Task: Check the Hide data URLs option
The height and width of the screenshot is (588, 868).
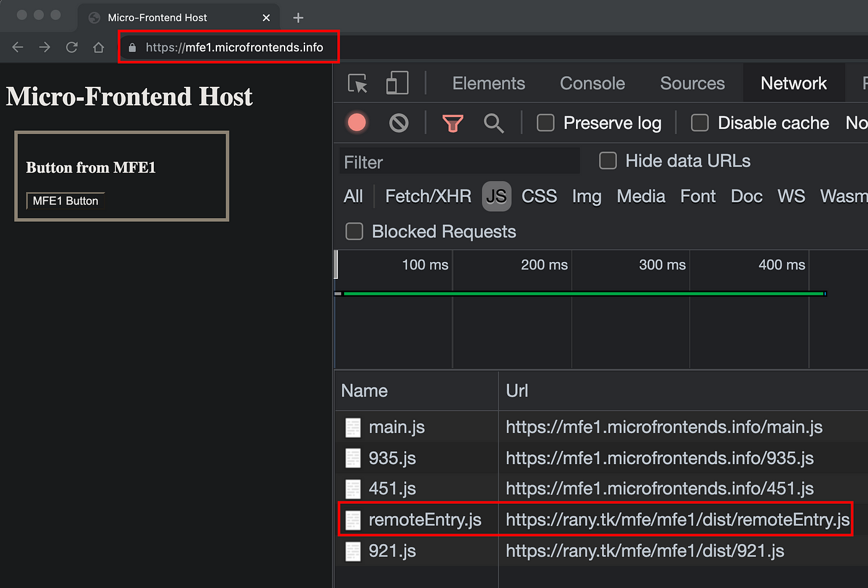Action: [608, 161]
